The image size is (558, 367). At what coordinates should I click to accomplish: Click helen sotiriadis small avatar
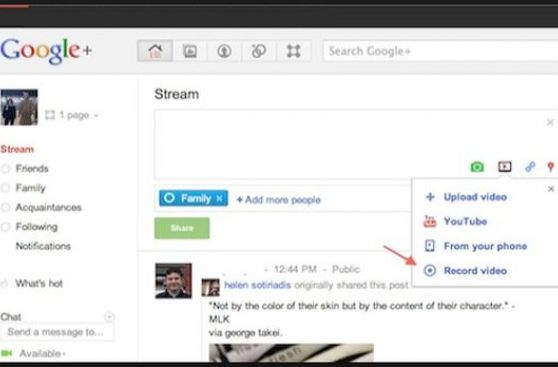tap(210, 288)
